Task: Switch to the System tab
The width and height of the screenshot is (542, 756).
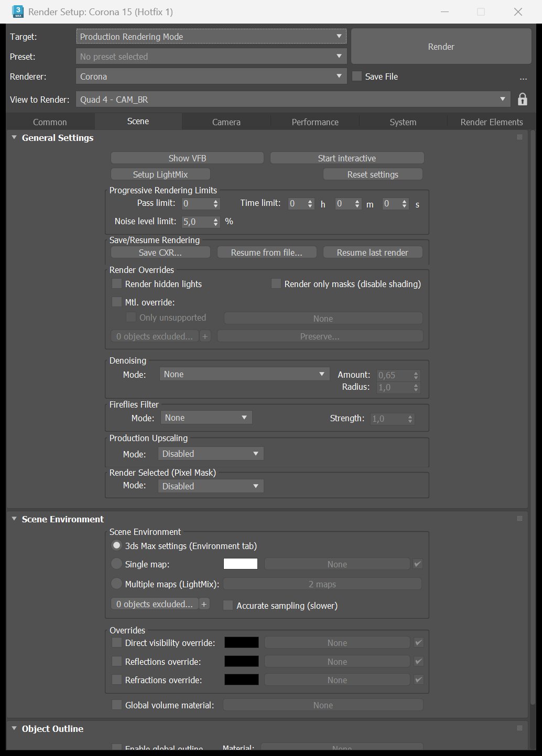Action: click(x=403, y=122)
